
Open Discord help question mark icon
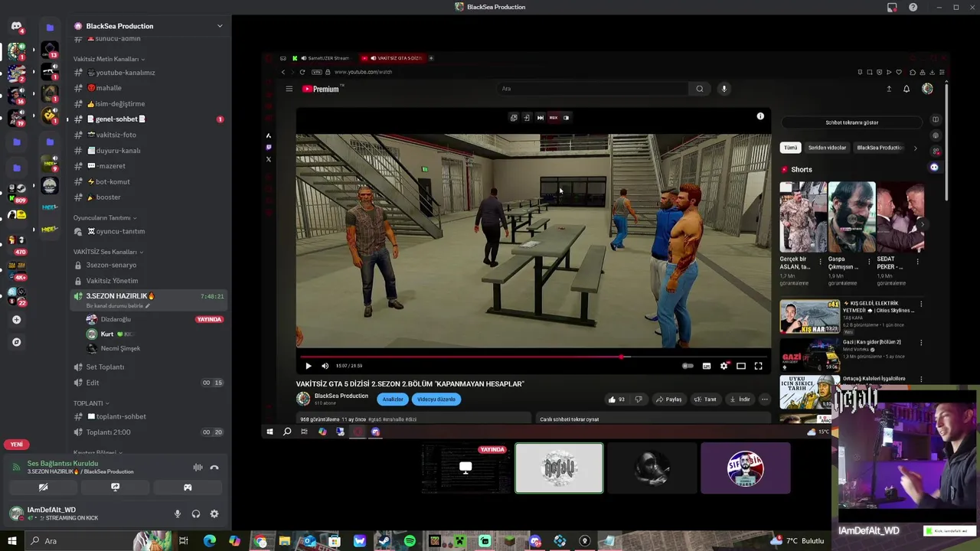913,7
